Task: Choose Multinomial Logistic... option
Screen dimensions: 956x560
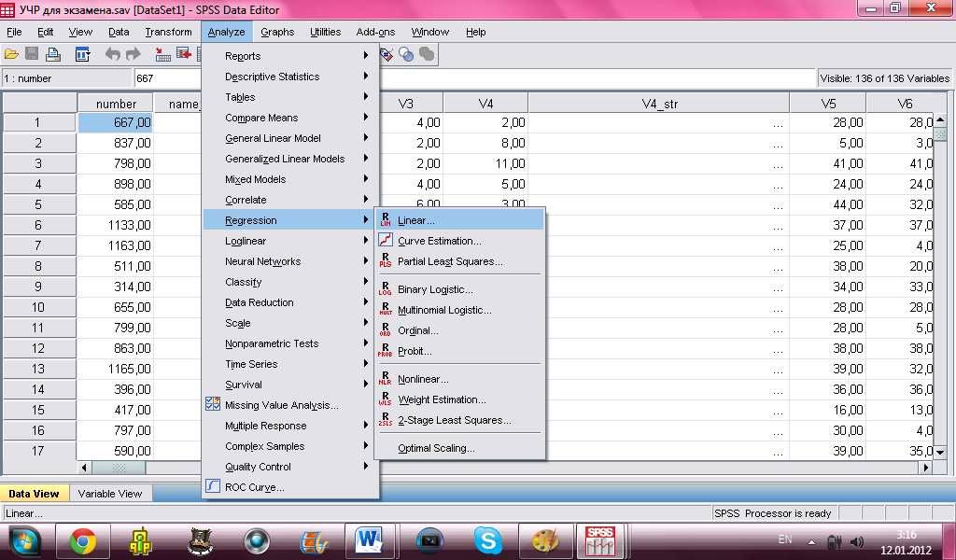Action: (459, 310)
